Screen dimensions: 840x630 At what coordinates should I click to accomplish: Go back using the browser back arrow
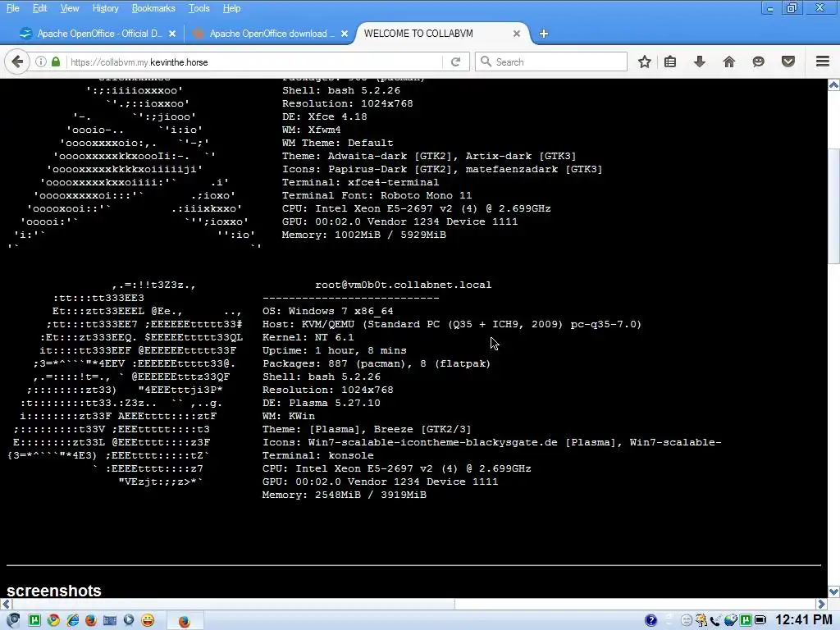pyautogui.click(x=17, y=62)
